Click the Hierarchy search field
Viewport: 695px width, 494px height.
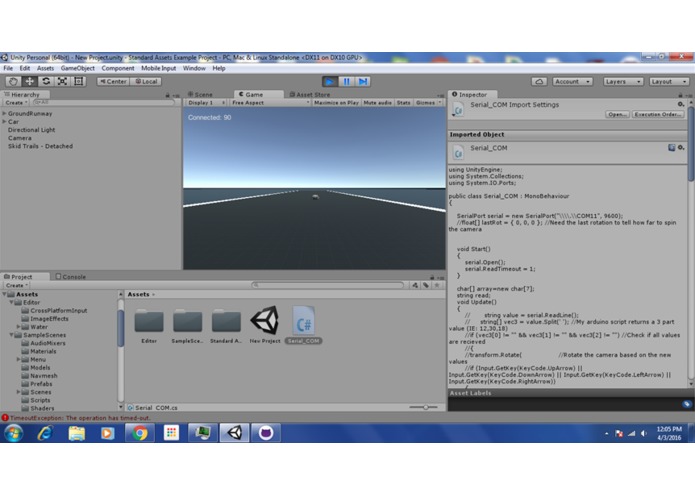click(103, 103)
